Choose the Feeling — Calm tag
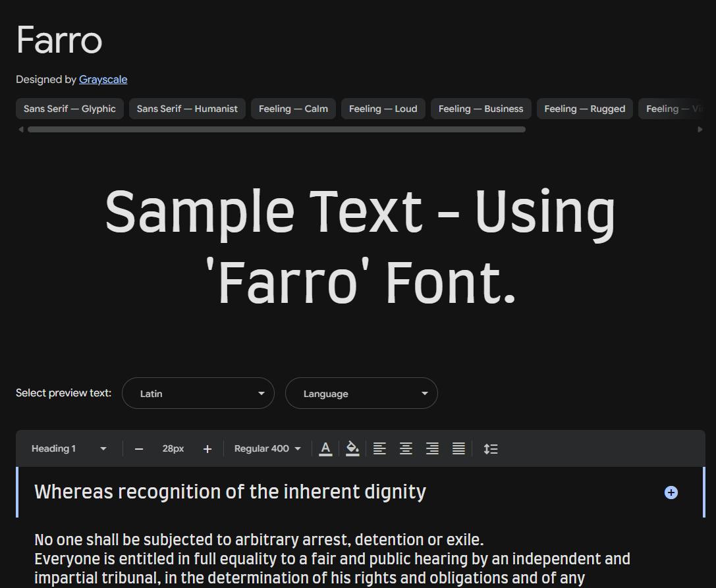This screenshot has width=716, height=588. click(x=293, y=109)
